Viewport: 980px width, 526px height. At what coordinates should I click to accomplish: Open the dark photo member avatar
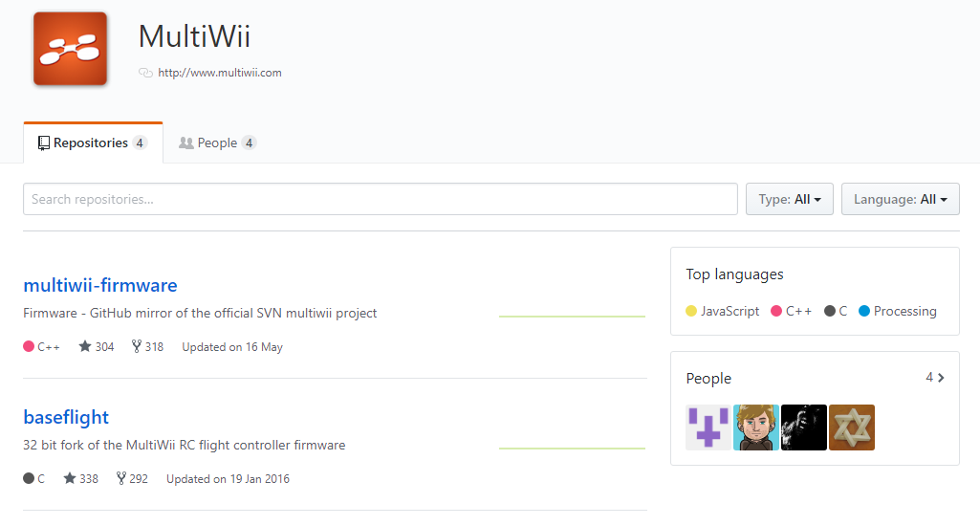pyautogui.click(x=804, y=427)
